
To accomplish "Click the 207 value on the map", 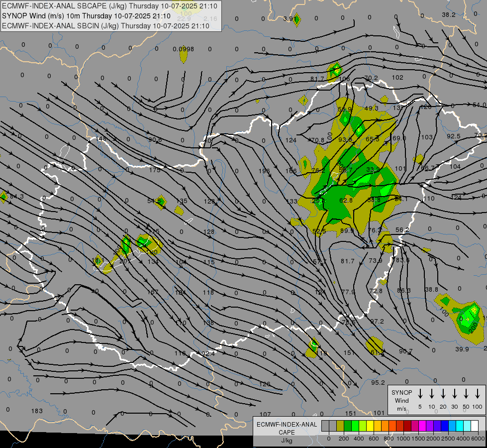I will pyautogui.click(x=125, y=261).
